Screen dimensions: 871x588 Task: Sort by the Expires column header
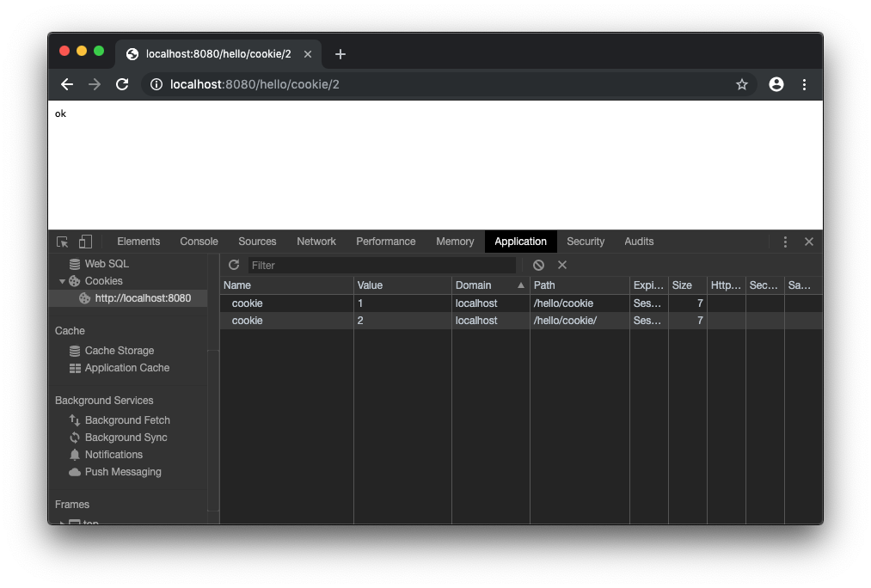[x=649, y=285]
